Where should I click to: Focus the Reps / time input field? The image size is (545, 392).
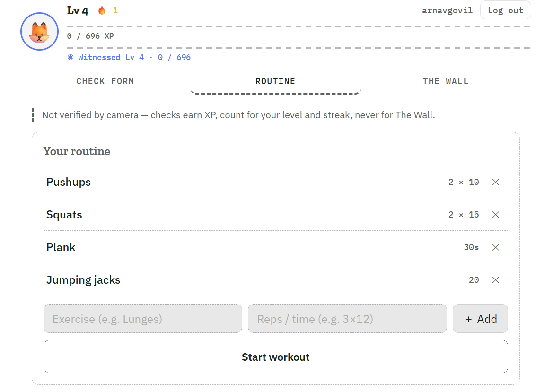pos(347,319)
